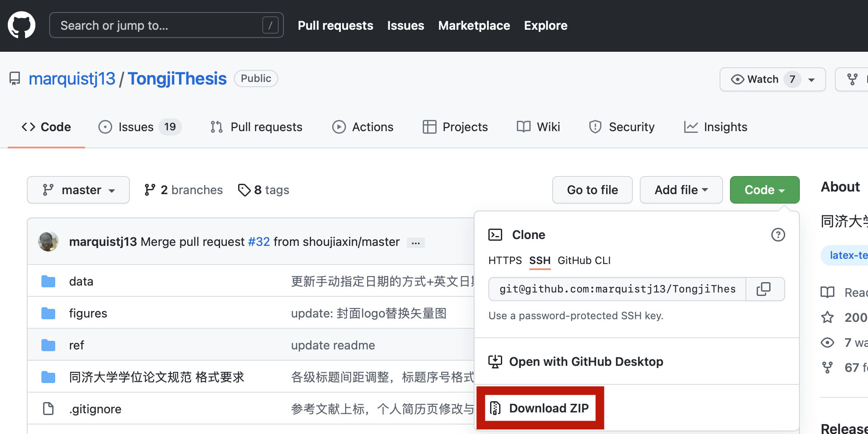The width and height of the screenshot is (868, 434).
Task: Open the .gitignore file
Action: (x=95, y=409)
